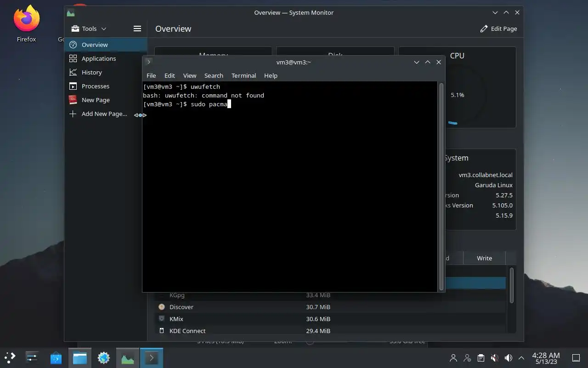Click the History chart icon
This screenshot has height=368, width=588.
click(73, 72)
